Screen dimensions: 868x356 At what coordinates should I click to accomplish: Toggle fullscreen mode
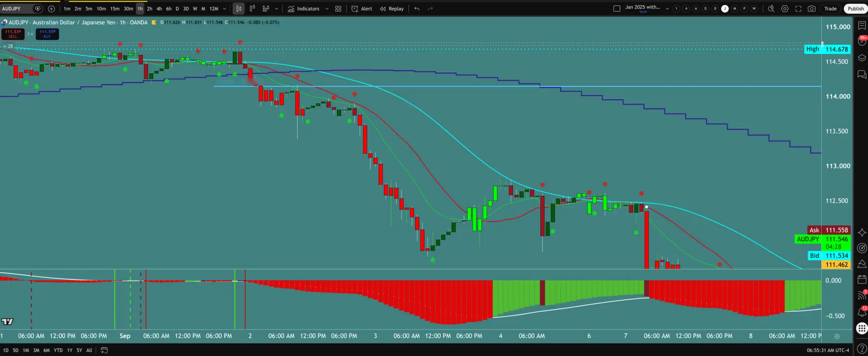click(799, 9)
